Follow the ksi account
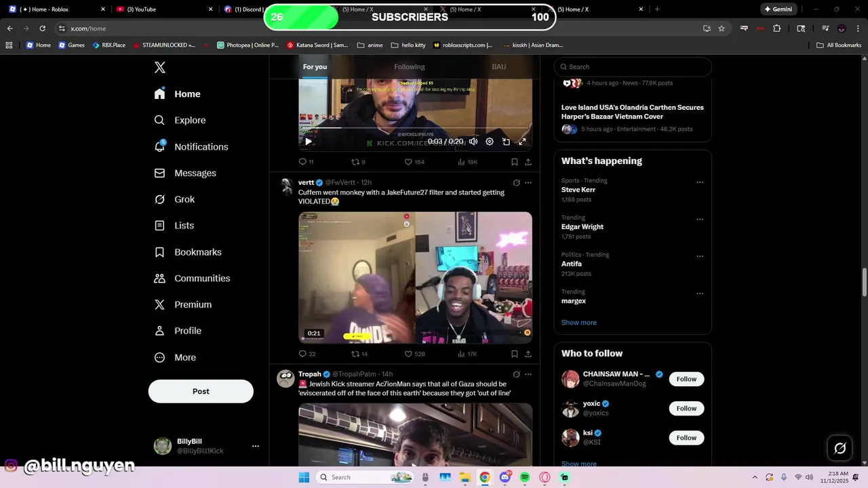Image resolution: width=868 pixels, height=488 pixels. (686, 438)
